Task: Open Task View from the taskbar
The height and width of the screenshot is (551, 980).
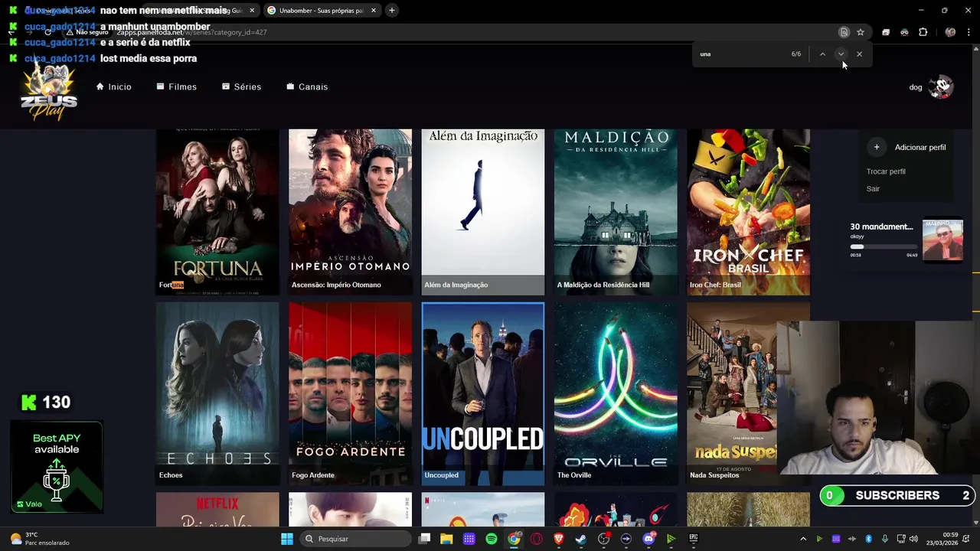Action: tap(424, 539)
